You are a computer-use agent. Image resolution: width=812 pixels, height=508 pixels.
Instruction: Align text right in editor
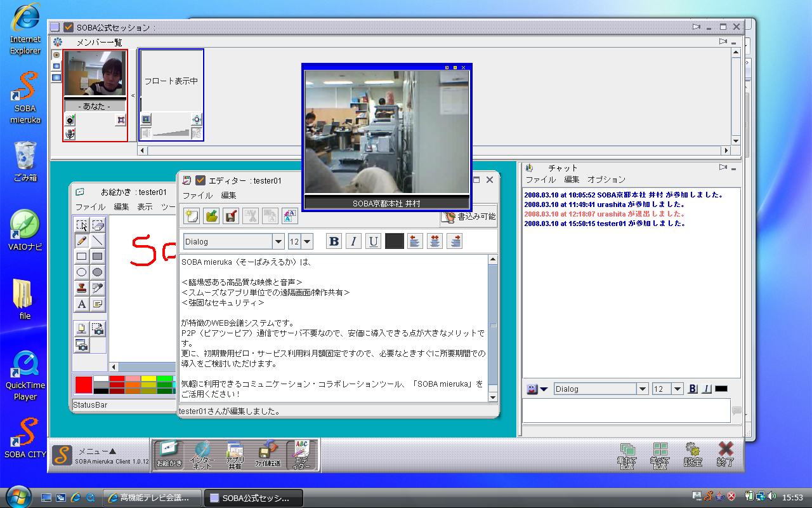(455, 241)
